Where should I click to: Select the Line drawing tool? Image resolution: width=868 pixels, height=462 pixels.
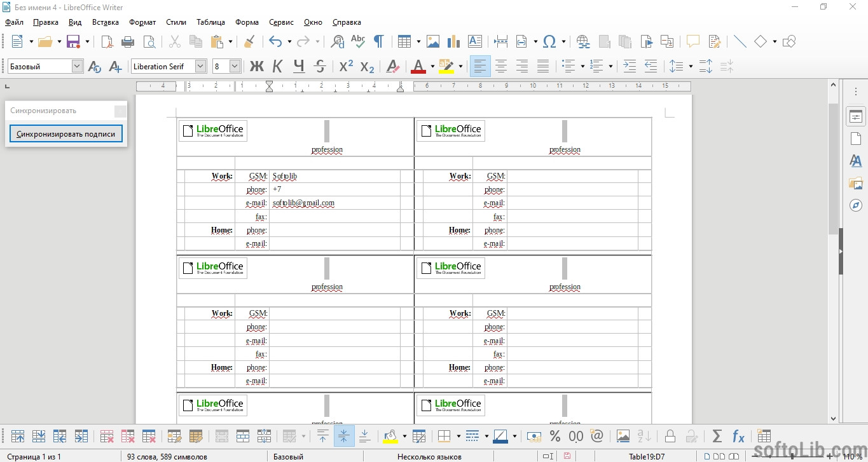pos(740,42)
